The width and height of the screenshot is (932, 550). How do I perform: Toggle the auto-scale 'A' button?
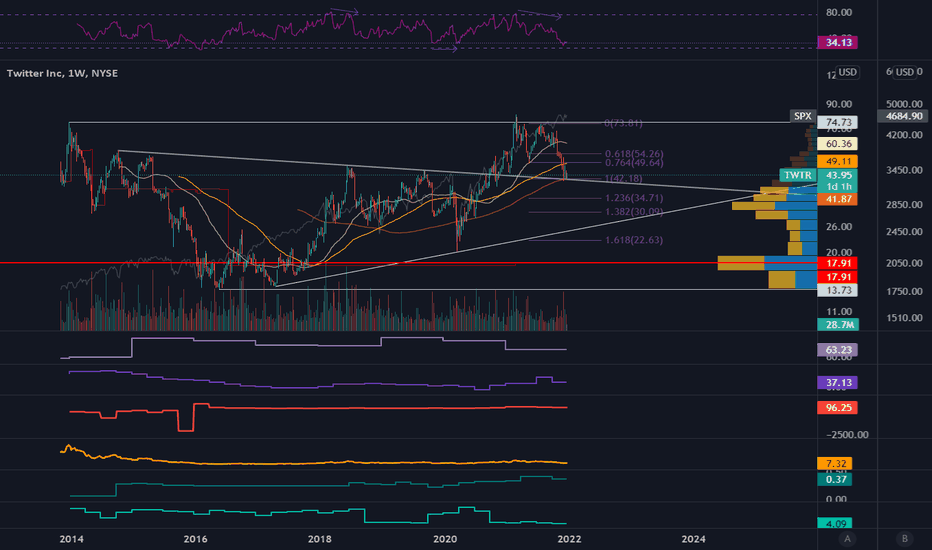click(x=847, y=539)
